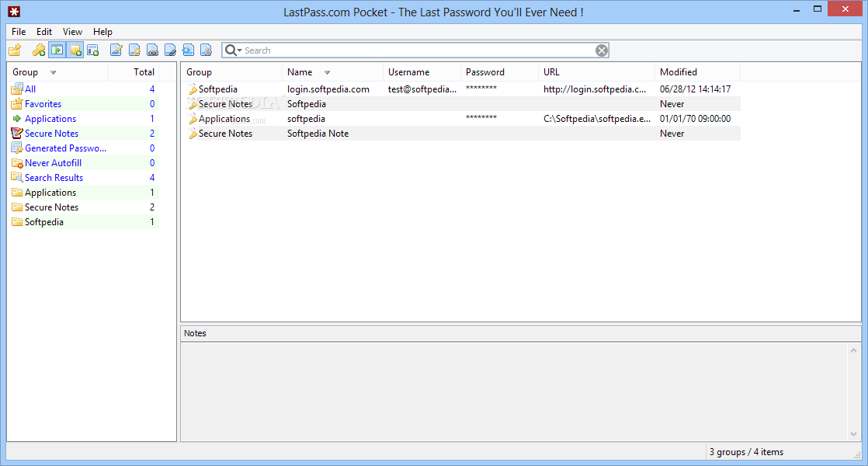Select the All group
The width and height of the screenshot is (868, 466).
click(30, 89)
